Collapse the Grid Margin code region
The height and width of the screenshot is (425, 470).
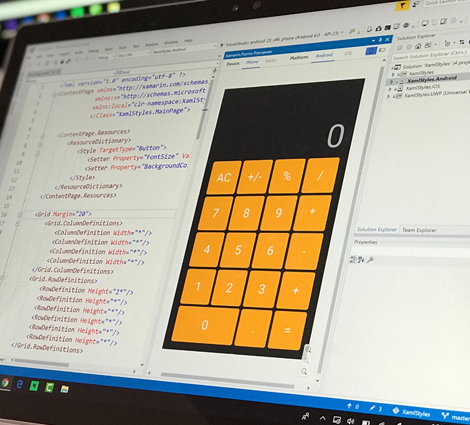[20, 214]
